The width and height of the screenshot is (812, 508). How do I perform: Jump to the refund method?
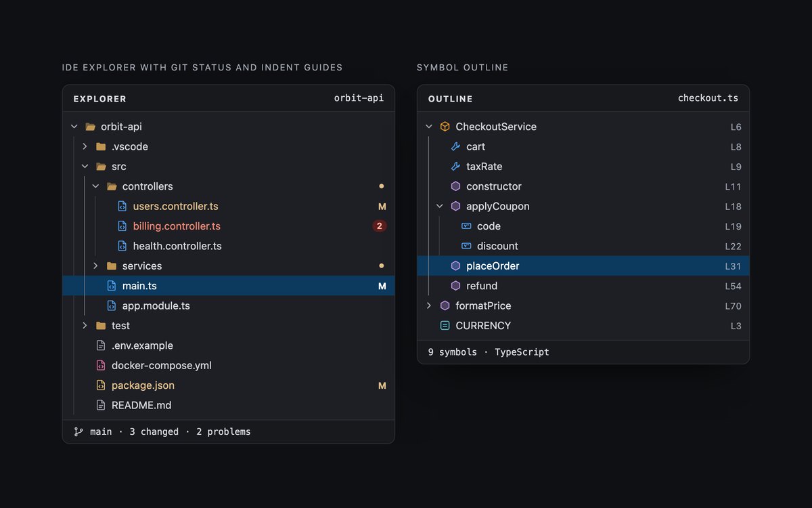pos(583,286)
